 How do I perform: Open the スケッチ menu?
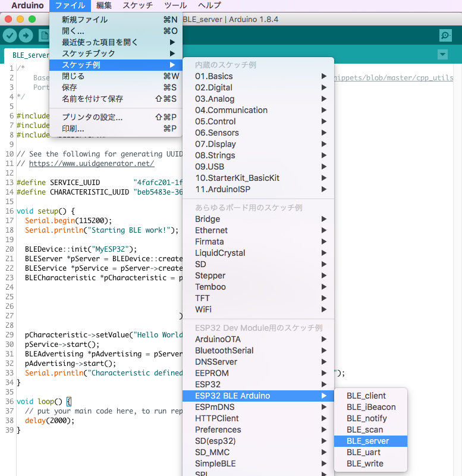point(138,5)
